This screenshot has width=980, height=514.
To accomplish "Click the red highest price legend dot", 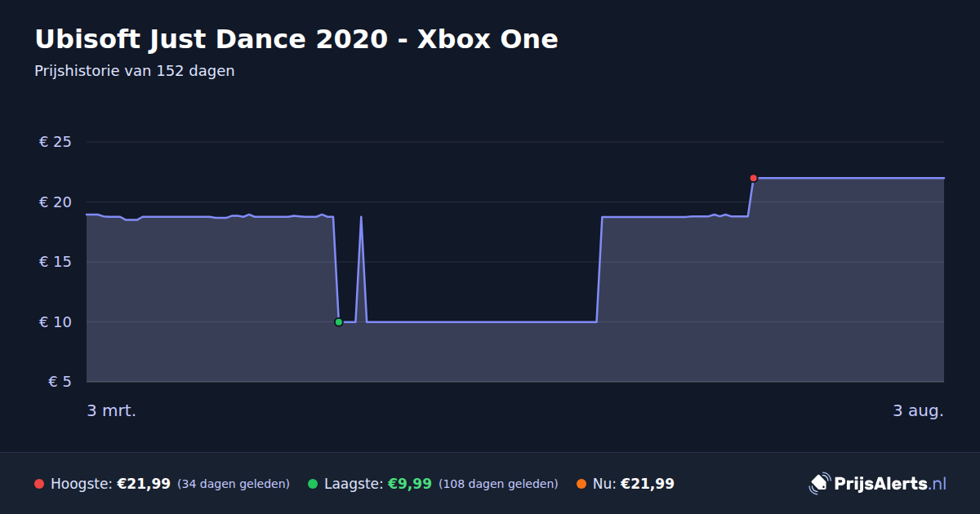I will coord(39,484).
